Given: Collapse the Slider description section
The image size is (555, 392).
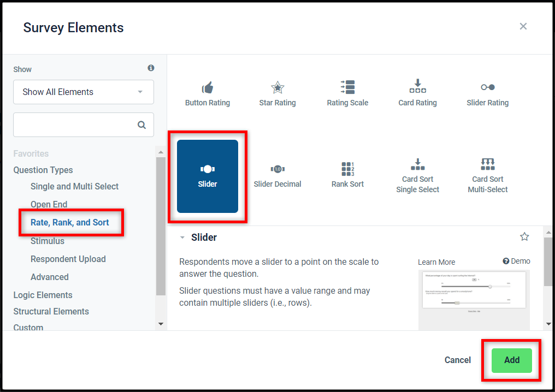Looking at the screenshot, I should tap(182, 237).
